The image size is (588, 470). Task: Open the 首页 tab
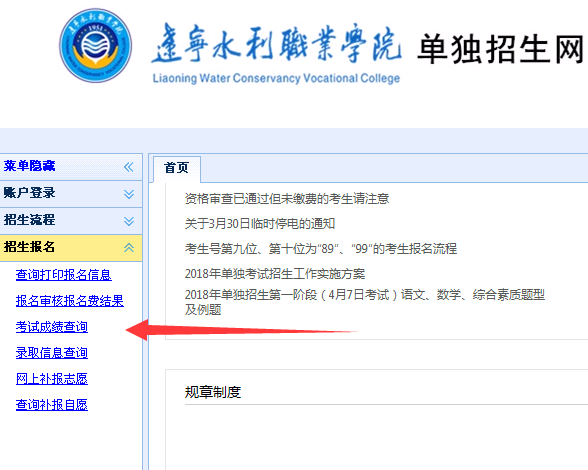point(177,168)
